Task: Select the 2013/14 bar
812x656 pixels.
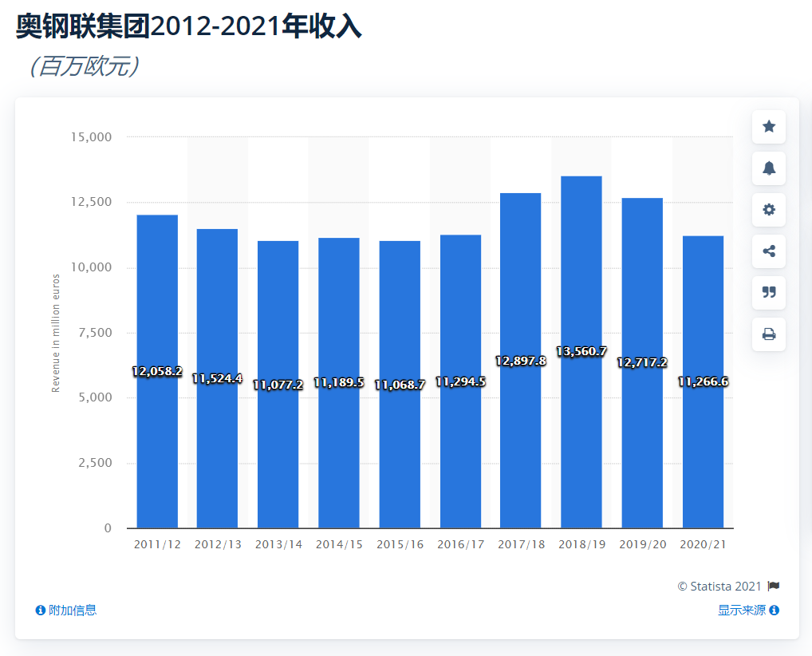Action: [278, 385]
